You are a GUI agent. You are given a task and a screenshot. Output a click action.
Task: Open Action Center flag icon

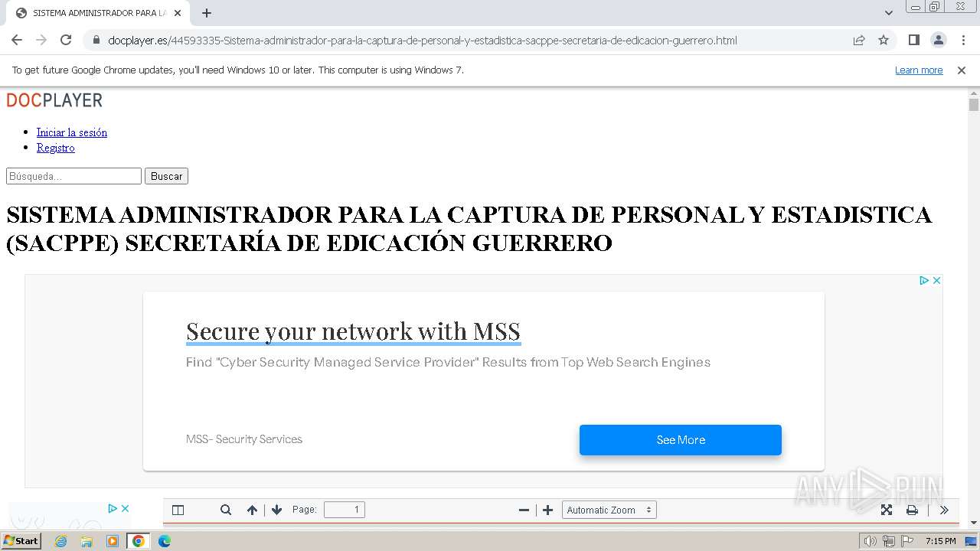tap(907, 541)
